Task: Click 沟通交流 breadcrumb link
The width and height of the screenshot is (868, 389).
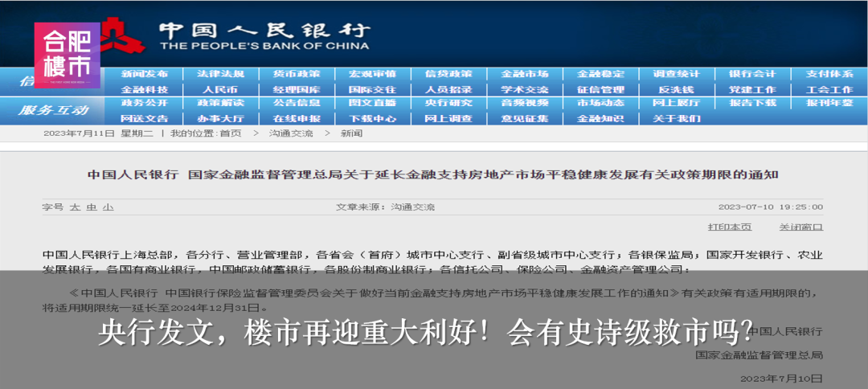Action: [x=291, y=133]
